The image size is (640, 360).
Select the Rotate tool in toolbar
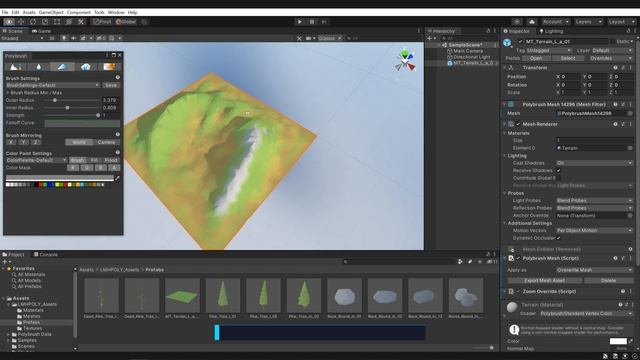tap(33, 22)
